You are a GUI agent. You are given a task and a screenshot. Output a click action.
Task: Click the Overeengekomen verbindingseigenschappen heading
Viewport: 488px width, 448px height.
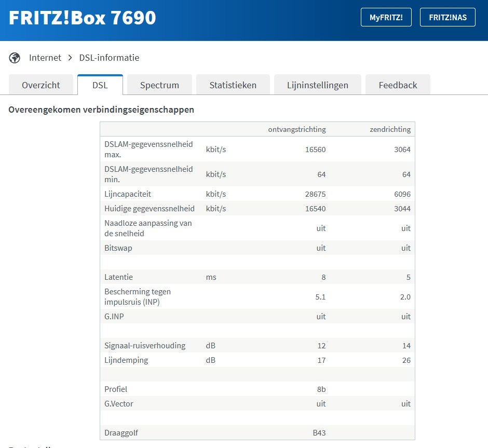pos(101,110)
